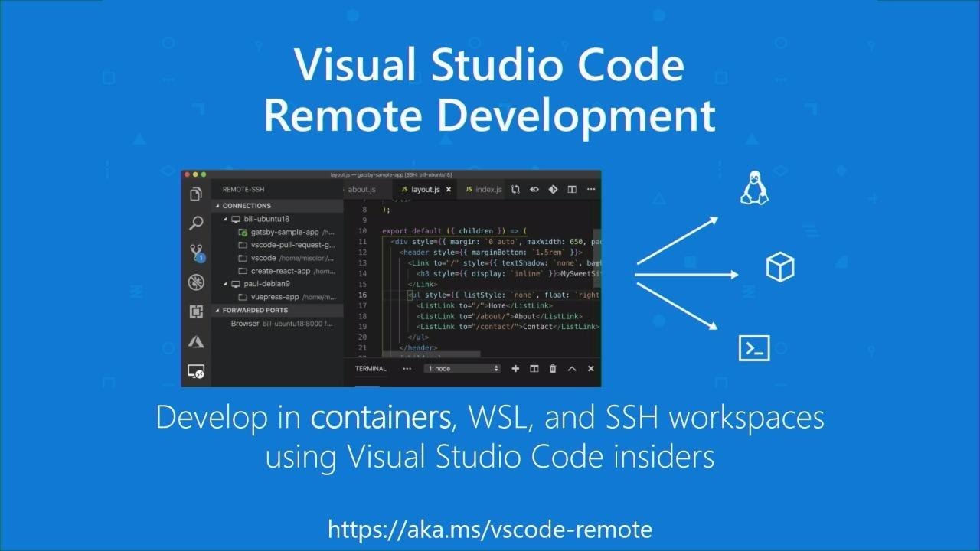Open the Remote Explorer view icon
The image size is (980, 551).
196,372
